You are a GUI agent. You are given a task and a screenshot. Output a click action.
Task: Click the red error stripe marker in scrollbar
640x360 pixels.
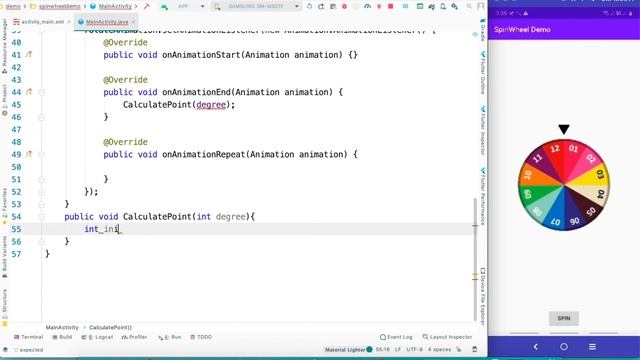click(x=475, y=225)
